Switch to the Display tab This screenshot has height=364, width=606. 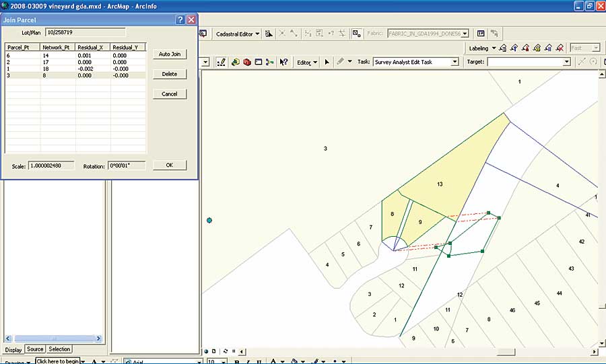[13, 350]
